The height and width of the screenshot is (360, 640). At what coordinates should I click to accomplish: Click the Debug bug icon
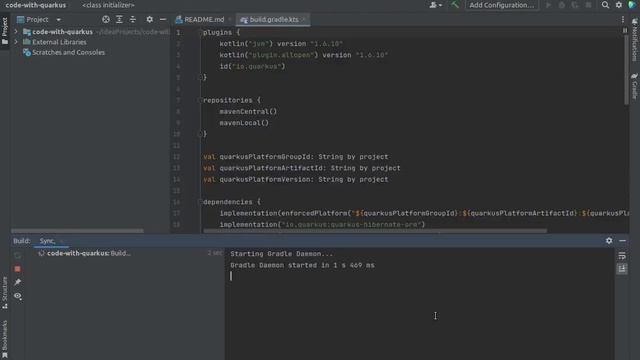pyautogui.click(x=562, y=5)
